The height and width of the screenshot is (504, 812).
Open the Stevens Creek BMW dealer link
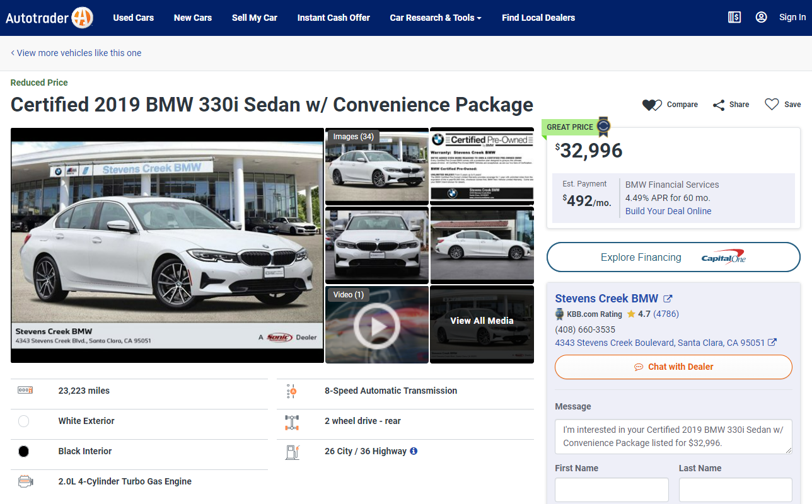pyautogui.click(x=606, y=299)
